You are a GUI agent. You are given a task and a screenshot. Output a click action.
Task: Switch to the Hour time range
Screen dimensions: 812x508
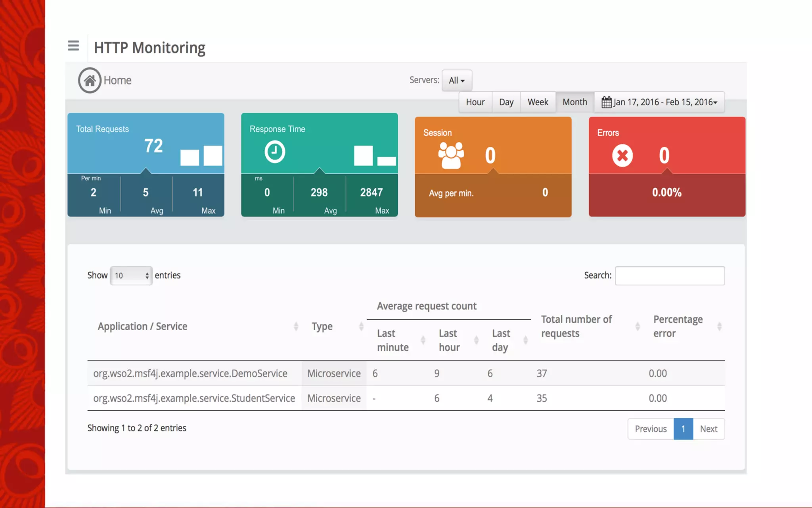point(475,102)
